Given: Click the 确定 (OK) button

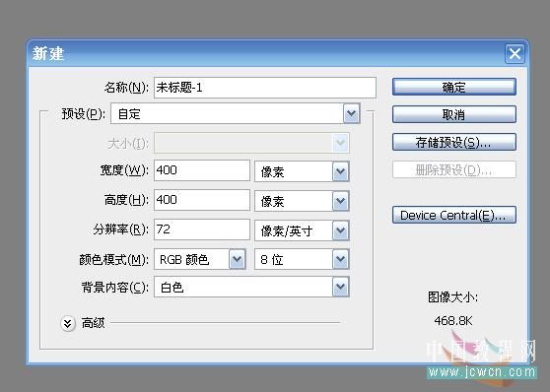Looking at the screenshot, I should [454, 87].
